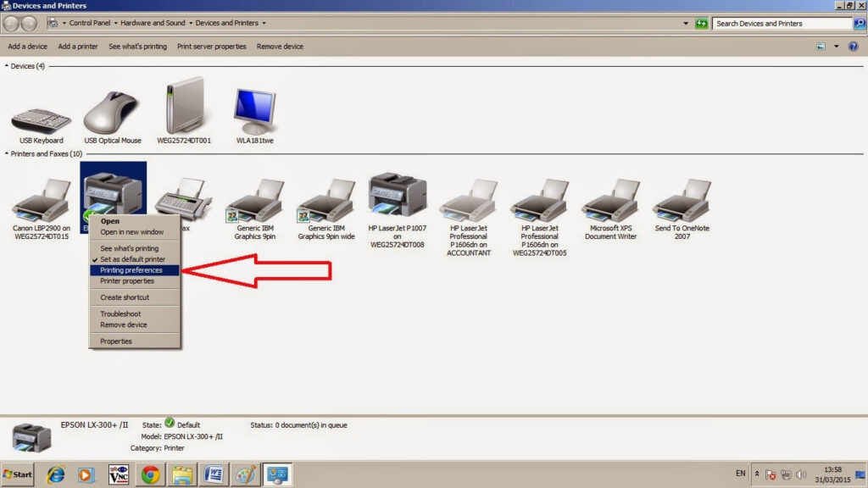
Task: Click the Control Panel breadcrumb
Action: tap(90, 23)
